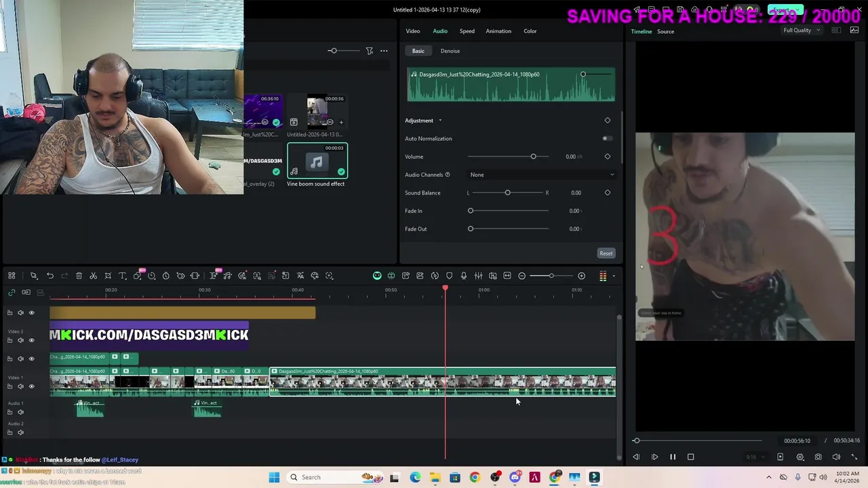Click the Fade Out slider handle
The width and height of the screenshot is (868, 488).
tap(471, 229)
